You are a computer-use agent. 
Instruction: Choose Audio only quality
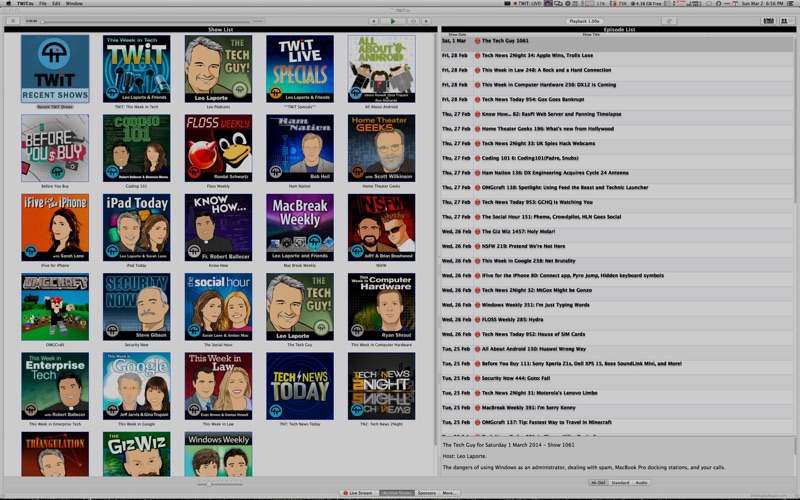[641, 483]
